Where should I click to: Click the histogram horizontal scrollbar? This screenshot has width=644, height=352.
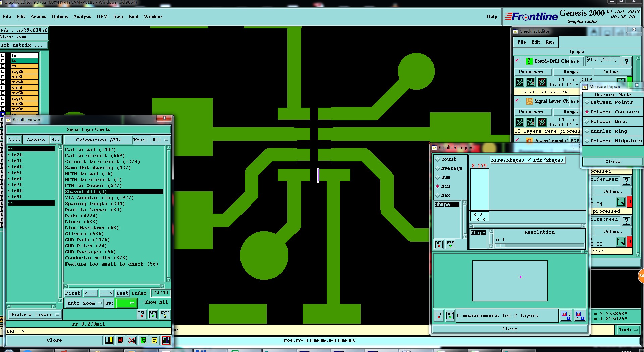527,226
